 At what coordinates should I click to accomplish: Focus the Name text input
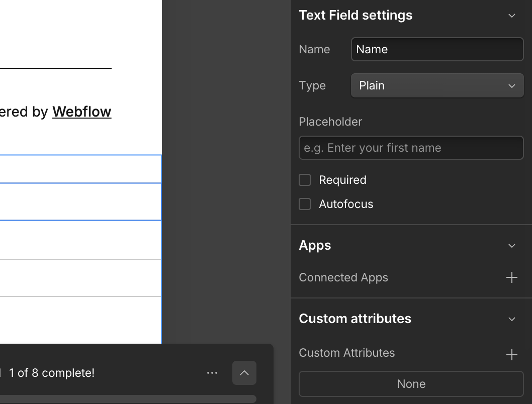pos(437,49)
